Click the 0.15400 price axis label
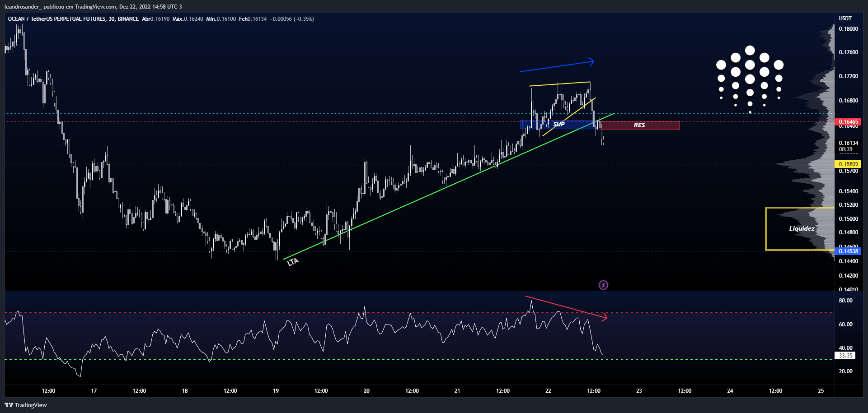Screen dimensions: 868x413 (848, 191)
